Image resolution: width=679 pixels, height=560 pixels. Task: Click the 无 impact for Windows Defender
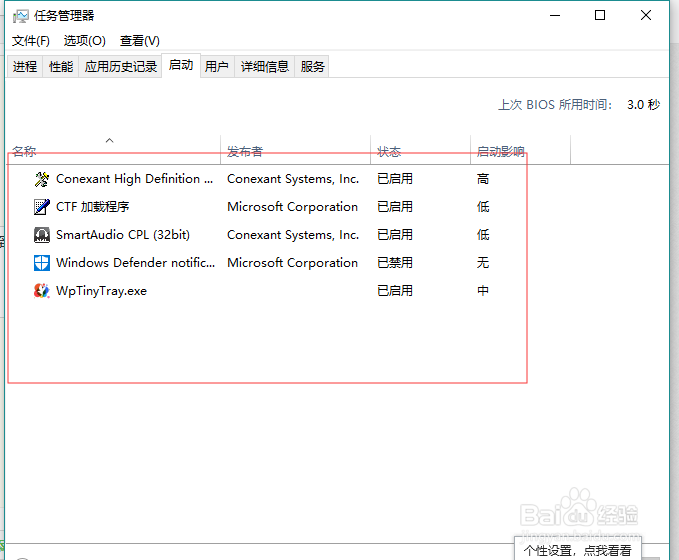click(x=483, y=263)
